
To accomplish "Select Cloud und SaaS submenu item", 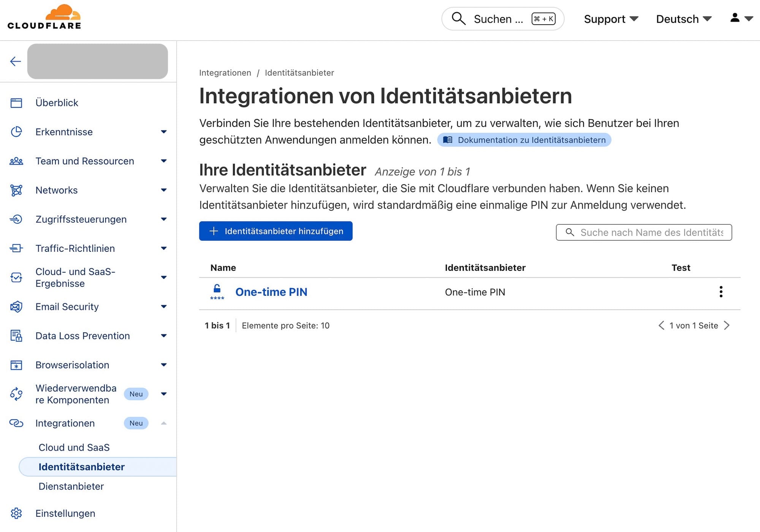I will (74, 447).
